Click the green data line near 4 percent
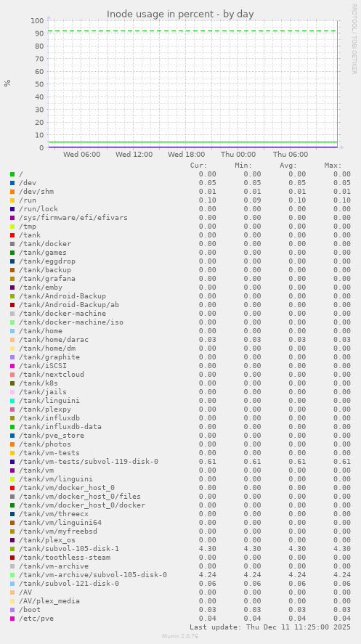This screenshot has height=644, width=361. click(192, 142)
